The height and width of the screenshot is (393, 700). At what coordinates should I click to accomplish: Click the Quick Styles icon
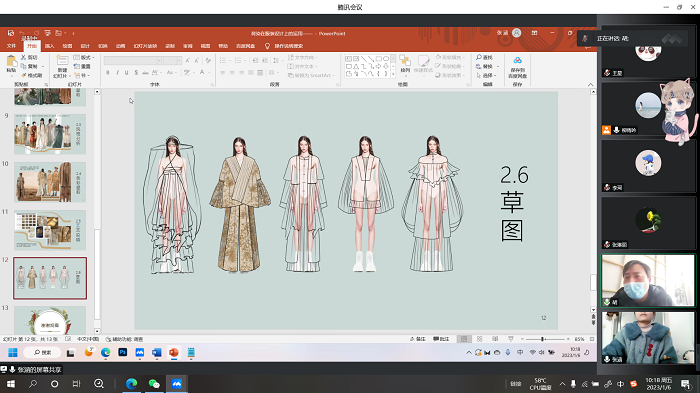(423, 61)
